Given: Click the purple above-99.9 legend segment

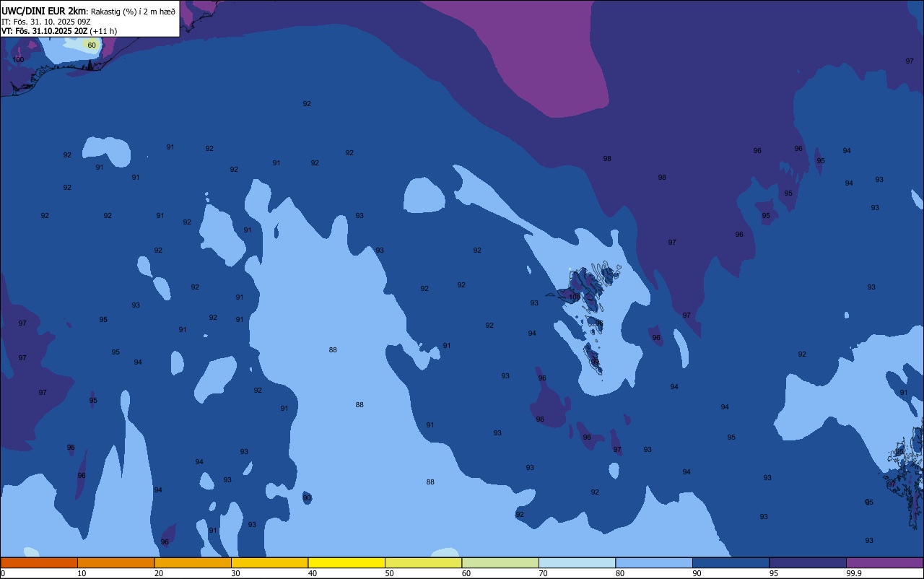Looking at the screenshot, I should (x=884, y=562).
